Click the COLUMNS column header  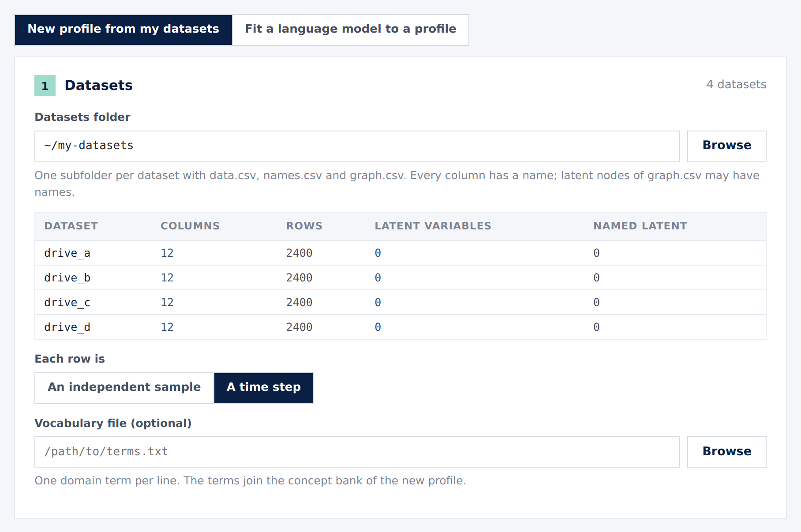190,226
